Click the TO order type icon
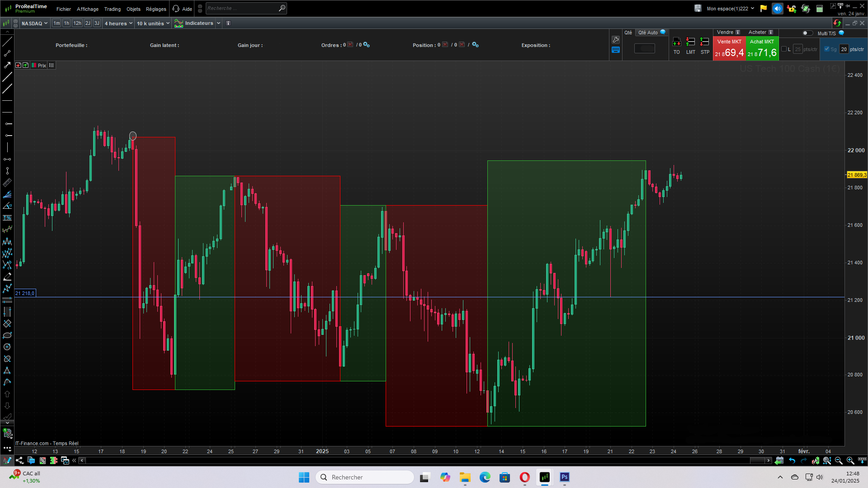 pos(676,42)
